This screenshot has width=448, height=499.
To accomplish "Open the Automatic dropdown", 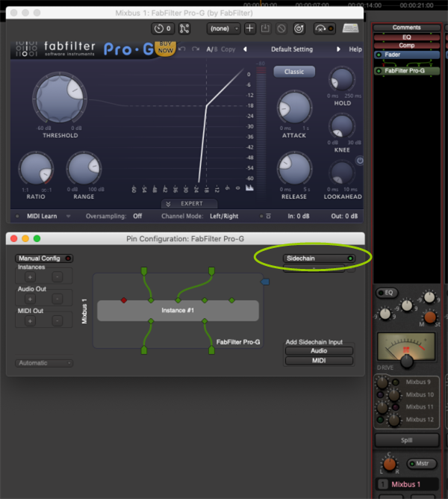I will 44,363.
